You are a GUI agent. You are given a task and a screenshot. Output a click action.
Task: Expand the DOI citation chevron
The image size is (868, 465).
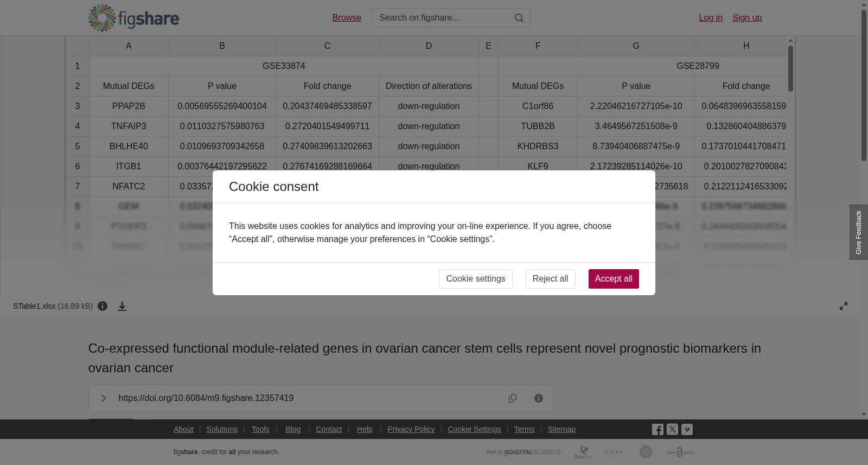(103, 398)
